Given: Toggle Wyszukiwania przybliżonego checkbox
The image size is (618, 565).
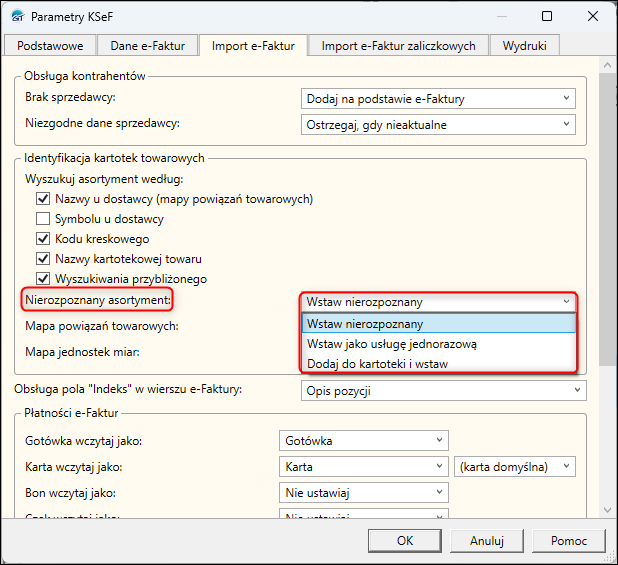Looking at the screenshot, I should pos(43,278).
